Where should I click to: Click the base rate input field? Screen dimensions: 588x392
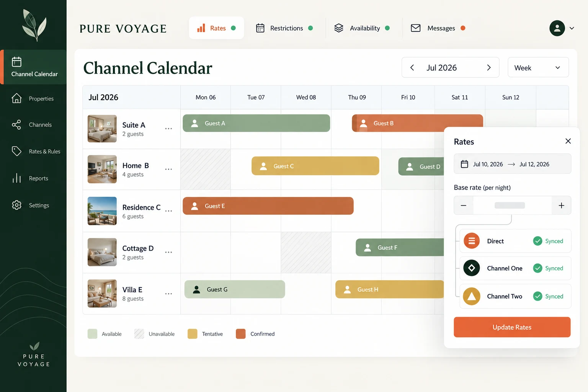pyautogui.click(x=513, y=206)
